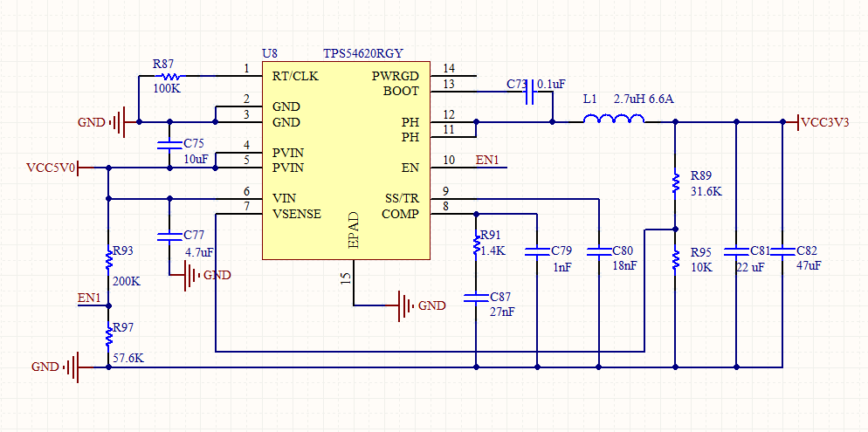Select the 31.6K value of R89
Screen dimensions: 868x432
click(706, 192)
